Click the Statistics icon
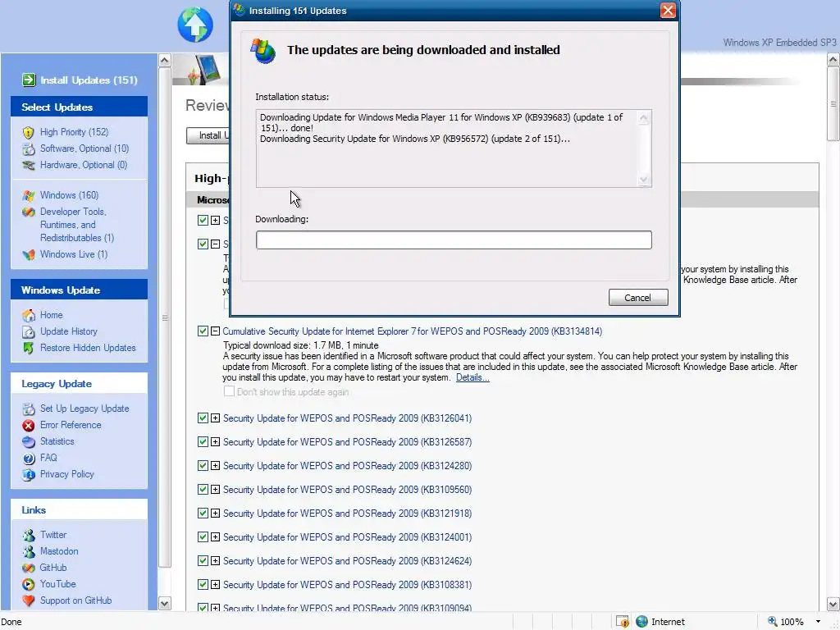Image resolution: width=840 pixels, height=630 pixels. (29, 442)
